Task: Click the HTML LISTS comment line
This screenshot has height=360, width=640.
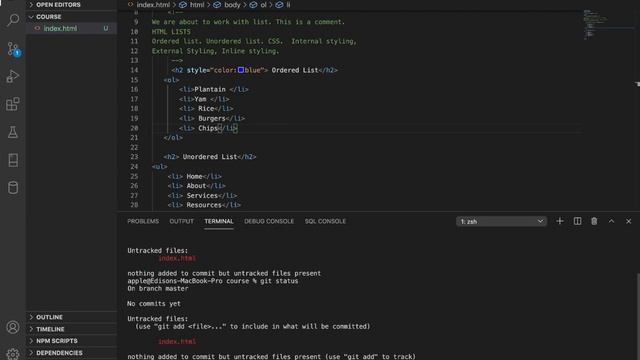Action: point(171,31)
